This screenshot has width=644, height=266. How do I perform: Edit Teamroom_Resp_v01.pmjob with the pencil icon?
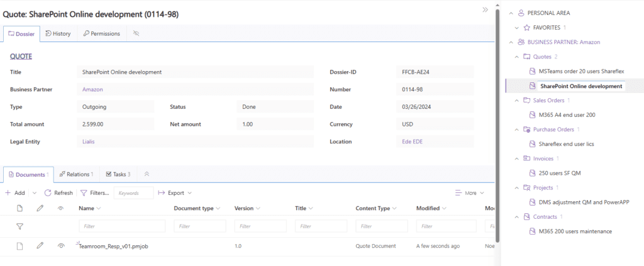pyautogui.click(x=40, y=246)
